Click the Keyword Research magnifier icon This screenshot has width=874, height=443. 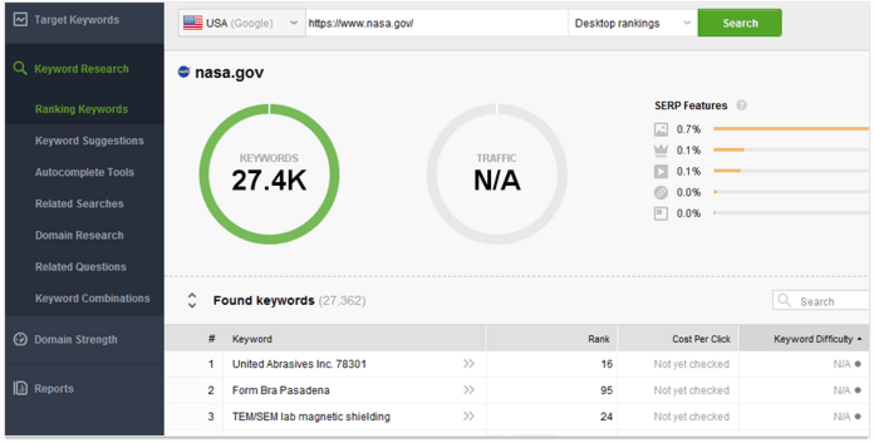pos(20,69)
